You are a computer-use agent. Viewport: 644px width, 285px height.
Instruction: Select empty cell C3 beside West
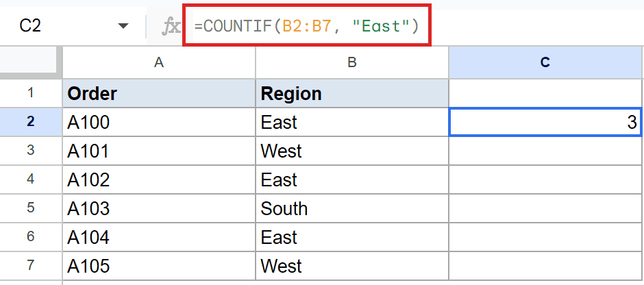tap(545, 151)
